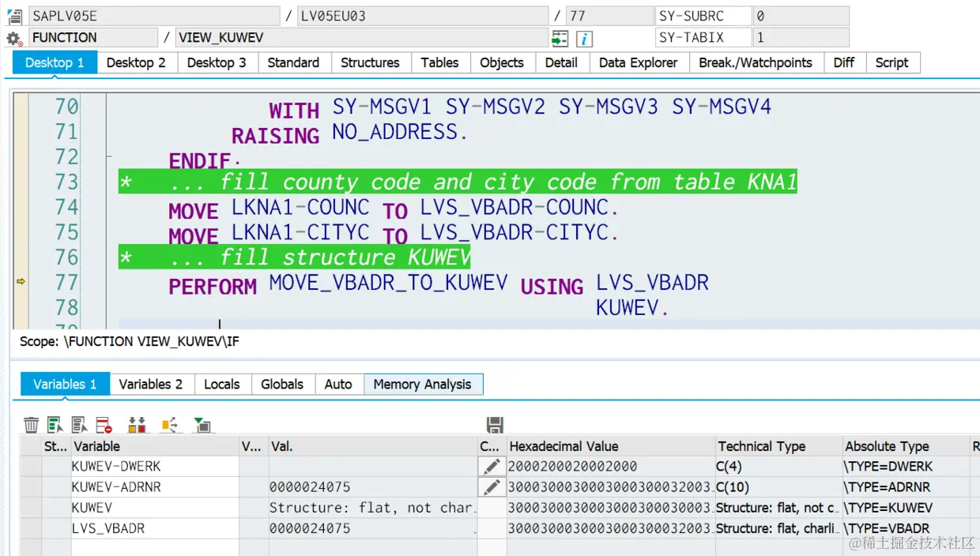Image resolution: width=980 pixels, height=556 pixels.
Task: Click the C(4) technical type cell
Action: tap(778, 467)
